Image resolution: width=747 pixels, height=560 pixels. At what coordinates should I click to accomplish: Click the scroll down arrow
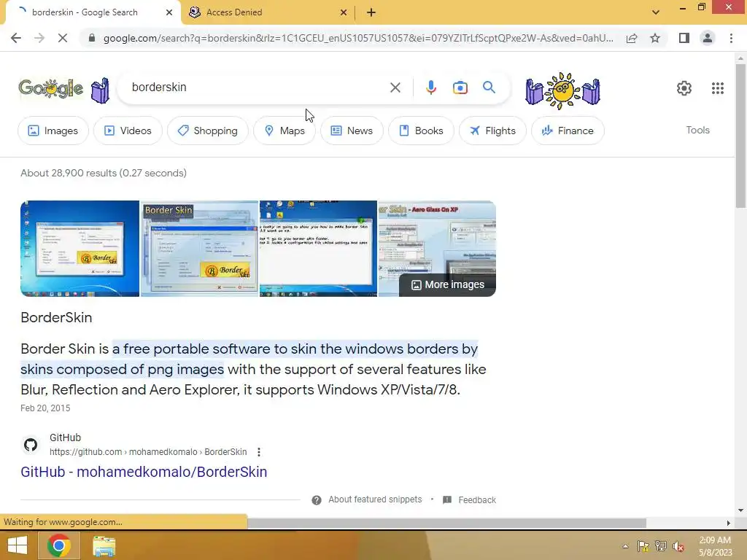(x=740, y=510)
